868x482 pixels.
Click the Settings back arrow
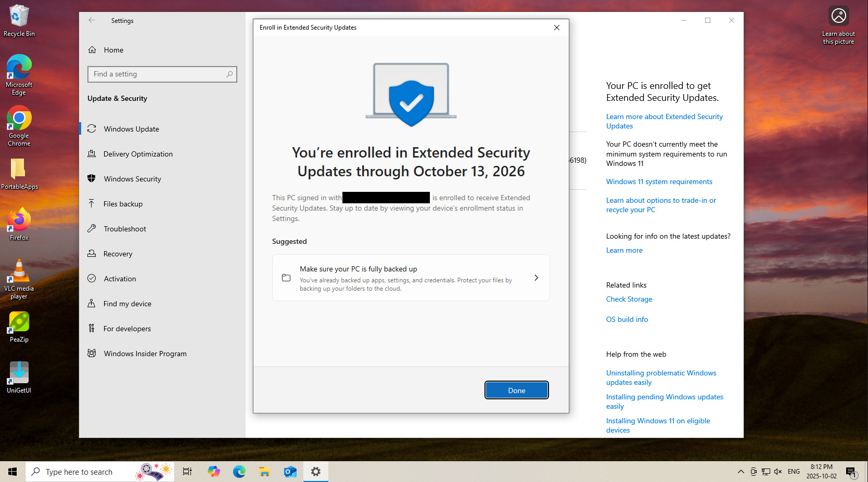tap(92, 20)
